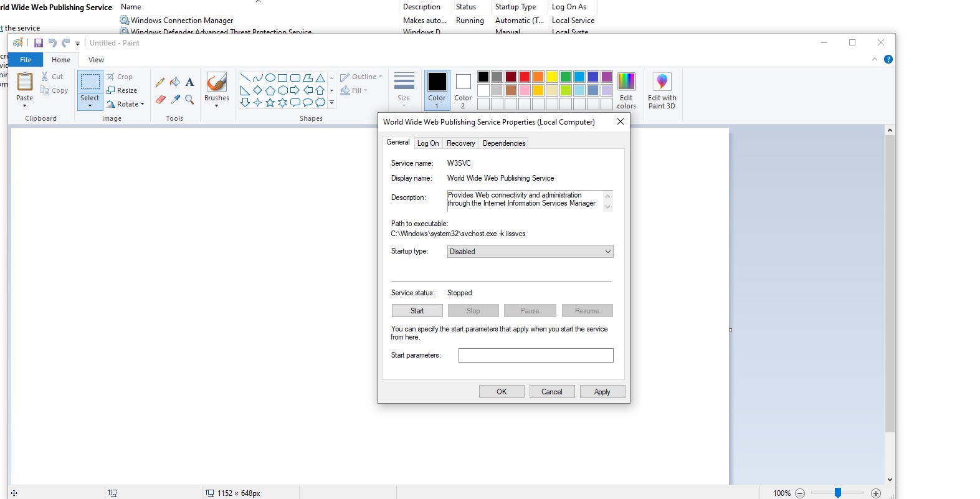This screenshot has width=980, height=499.
Task: Click the zoom out minus button
Action: [x=800, y=493]
